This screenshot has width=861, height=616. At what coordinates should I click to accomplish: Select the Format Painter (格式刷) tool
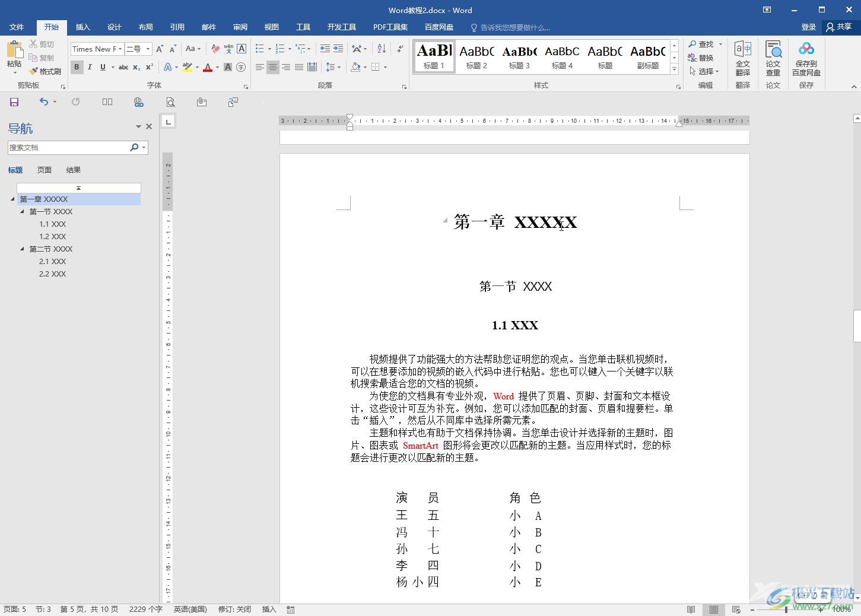[x=45, y=71]
